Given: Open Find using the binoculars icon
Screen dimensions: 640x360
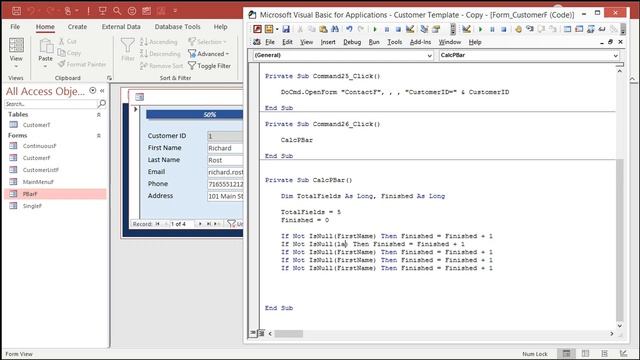Looking at the screenshot, I should (335, 29).
